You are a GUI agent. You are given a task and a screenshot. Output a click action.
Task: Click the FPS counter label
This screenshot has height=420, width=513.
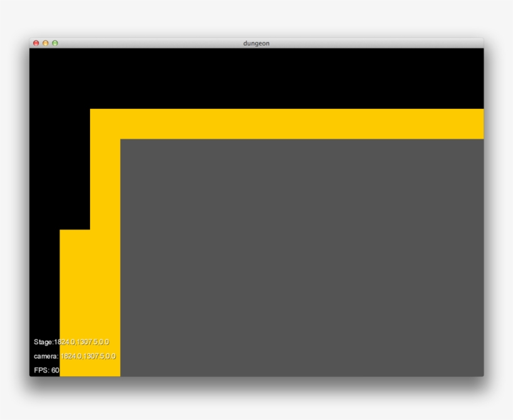[x=42, y=370]
